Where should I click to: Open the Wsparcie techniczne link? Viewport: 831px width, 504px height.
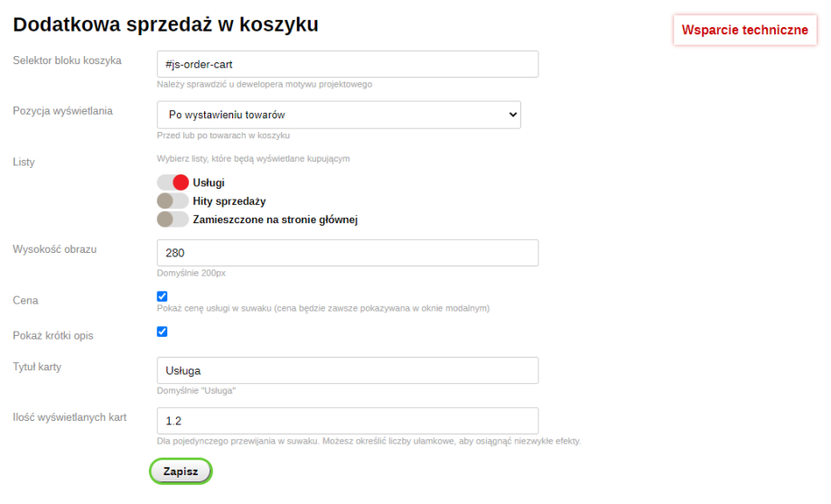pos(744,30)
